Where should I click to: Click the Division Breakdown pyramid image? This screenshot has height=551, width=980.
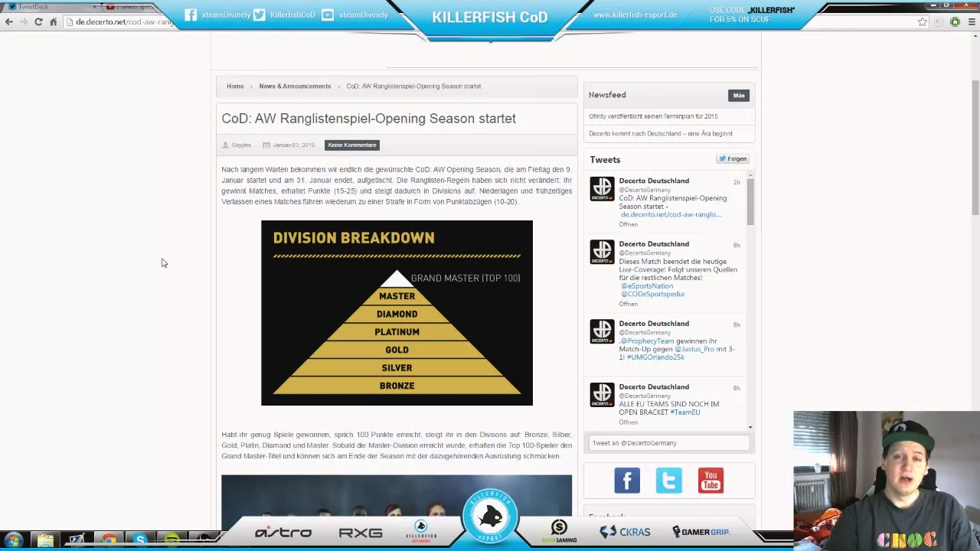click(397, 313)
